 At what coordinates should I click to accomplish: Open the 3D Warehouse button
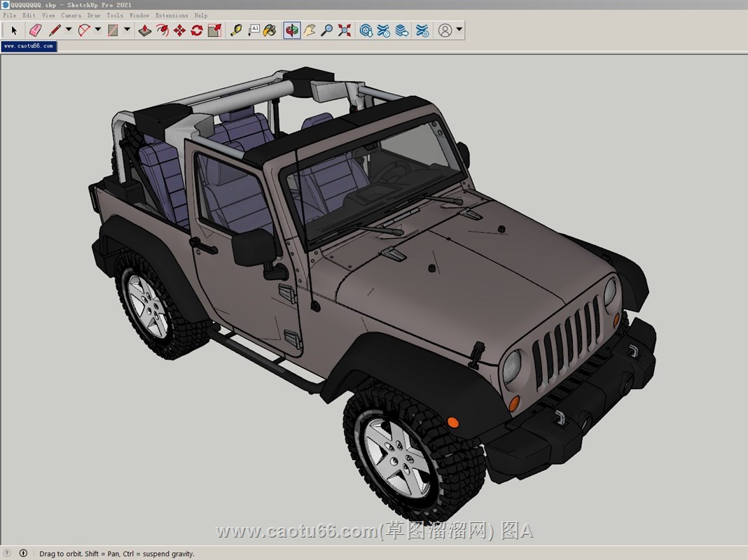coord(366,30)
